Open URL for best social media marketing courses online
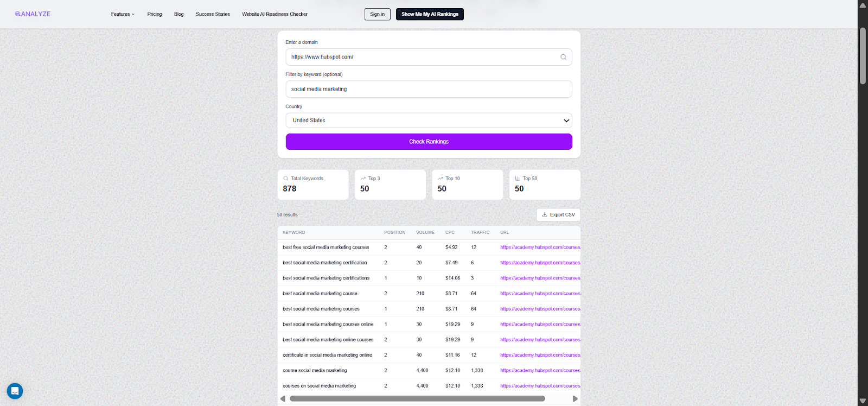Image resolution: width=868 pixels, height=406 pixels. pos(540,324)
